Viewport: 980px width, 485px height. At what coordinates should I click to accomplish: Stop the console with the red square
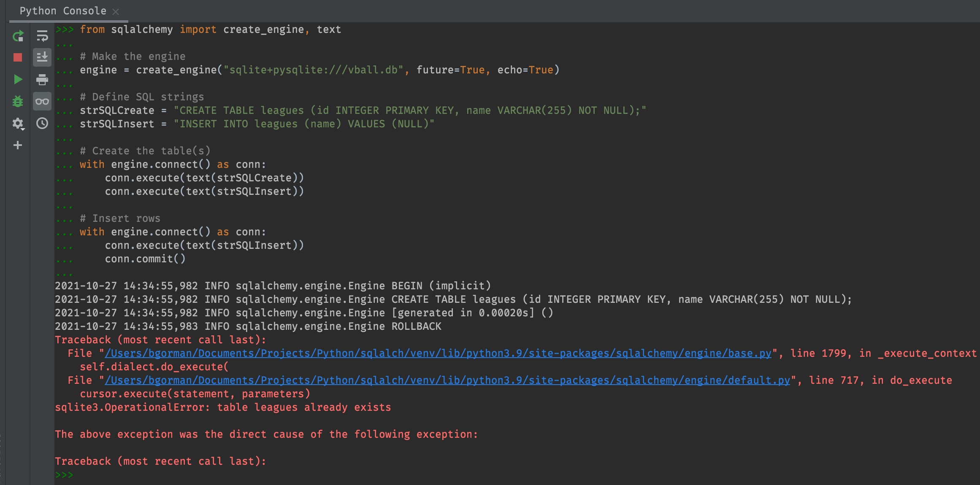click(18, 57)
